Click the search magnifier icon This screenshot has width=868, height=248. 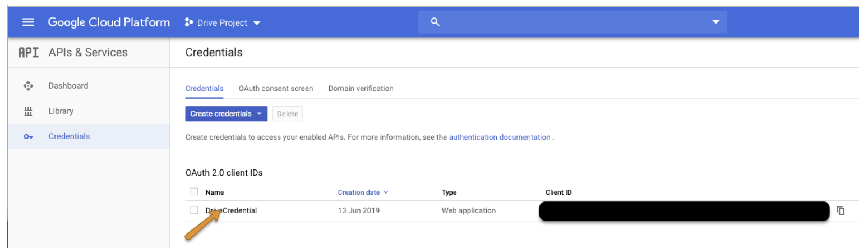click(434, 22)
